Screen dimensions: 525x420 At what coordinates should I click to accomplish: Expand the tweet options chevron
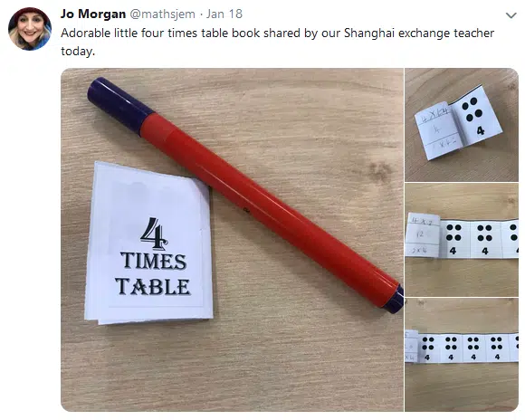511,15
